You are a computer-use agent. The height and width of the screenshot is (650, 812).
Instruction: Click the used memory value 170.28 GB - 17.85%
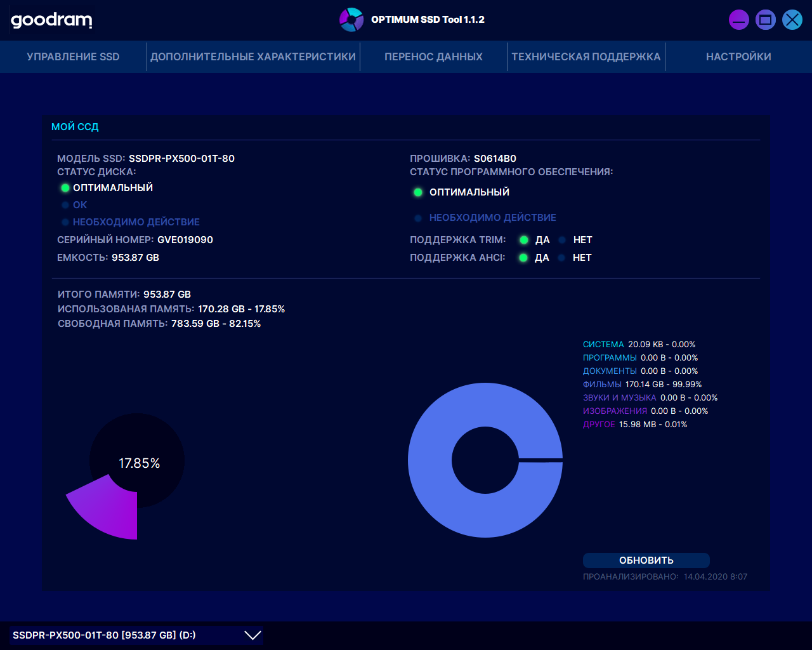(x=241, y=309)
